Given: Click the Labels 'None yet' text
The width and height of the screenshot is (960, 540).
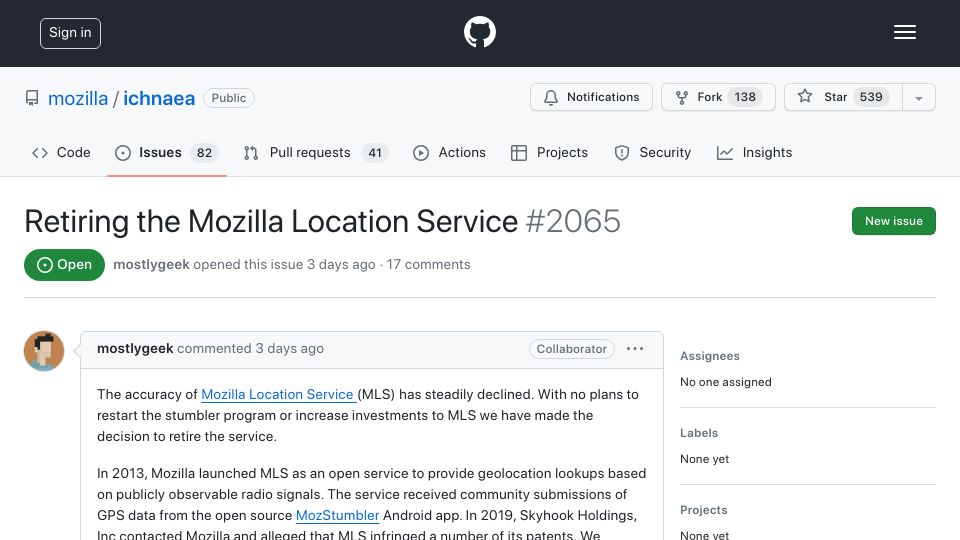Looking at the screenshot, I should [x=705, y=459].
